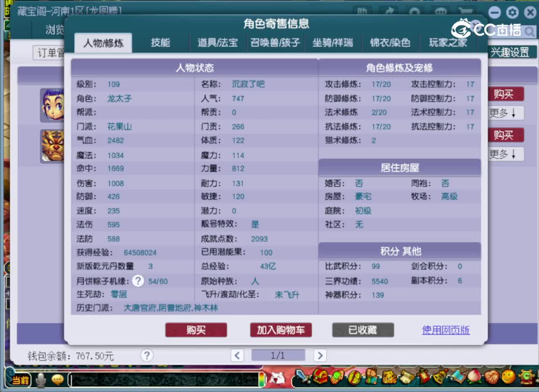This screenshot has width=539, height=392.
Task: Switch to the 技能 tab
Action: [160, 42]
